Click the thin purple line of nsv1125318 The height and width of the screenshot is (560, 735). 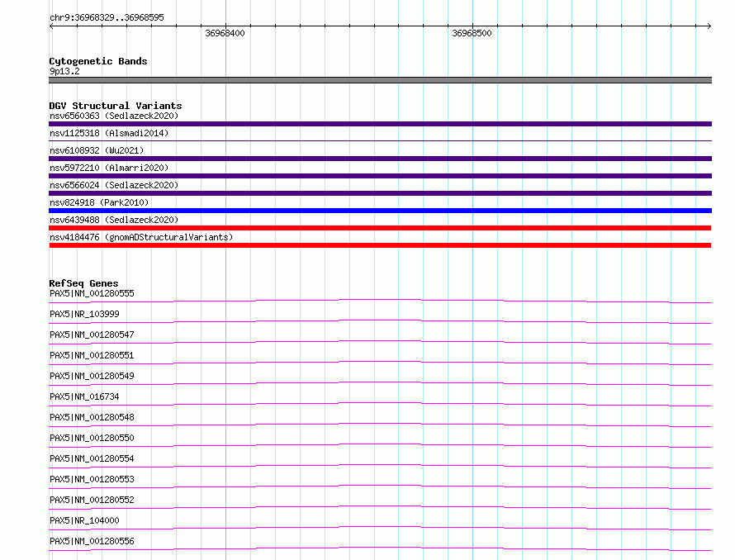coord(380,140)
